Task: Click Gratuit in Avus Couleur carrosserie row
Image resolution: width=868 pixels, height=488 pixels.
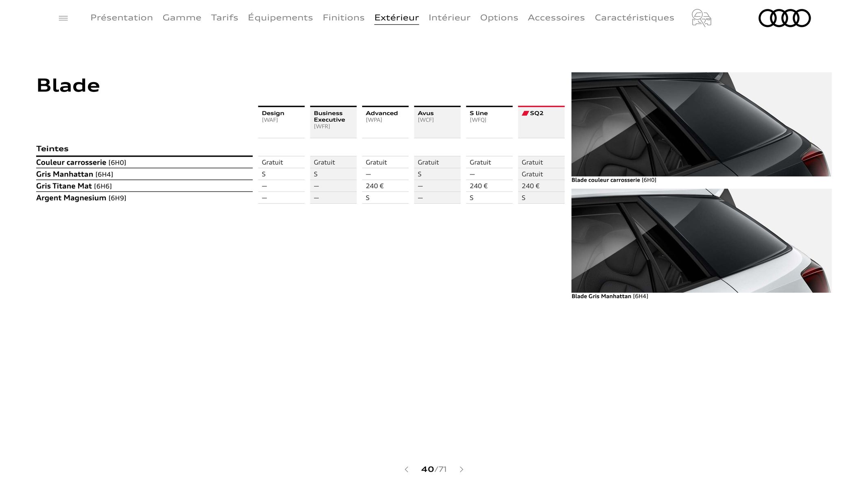Action: coord(428,162)
